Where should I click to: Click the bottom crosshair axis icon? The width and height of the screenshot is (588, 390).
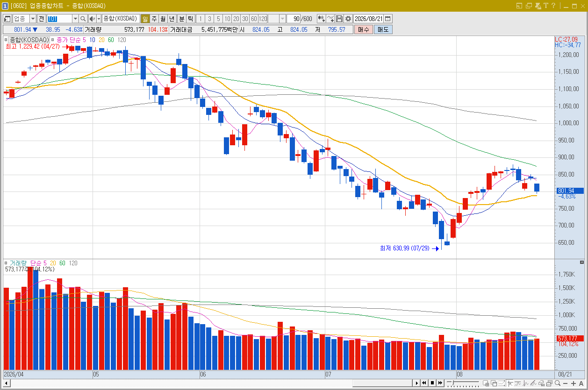pyautogui.click(x=510, y=383)
